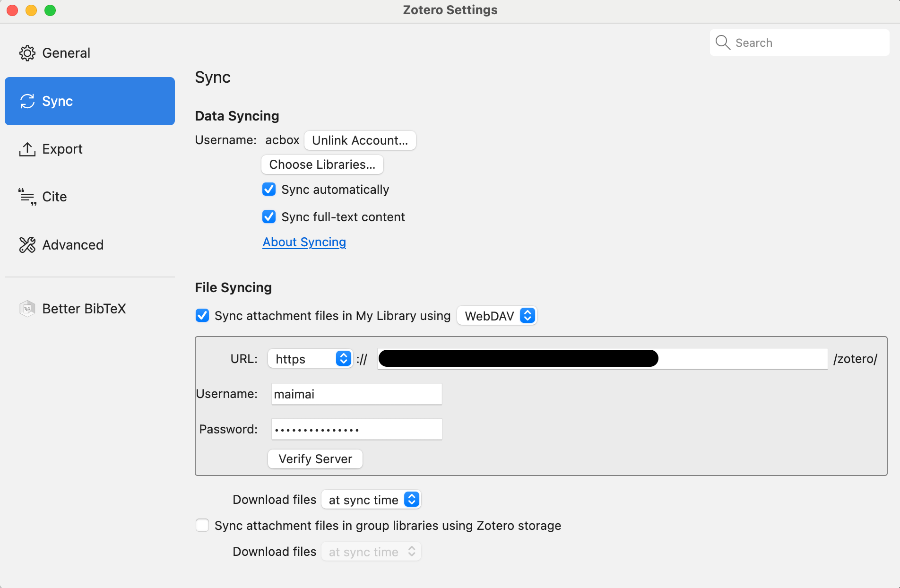Image resolution: width=900 pixels, height=588 pixels.
Task: Switch to the Export settings pane
Action: [62, 149]
